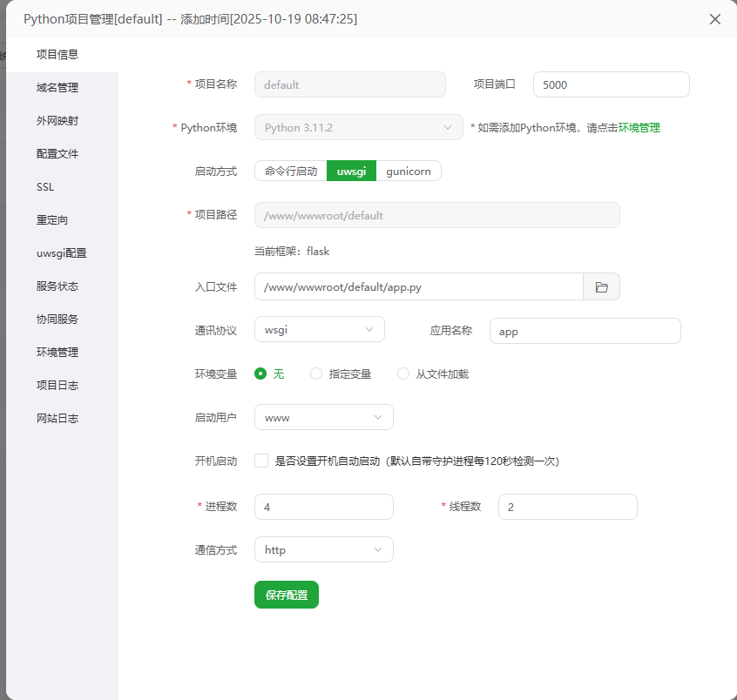Expand the 启动用户 www dropdown

[x=323, y=417]
